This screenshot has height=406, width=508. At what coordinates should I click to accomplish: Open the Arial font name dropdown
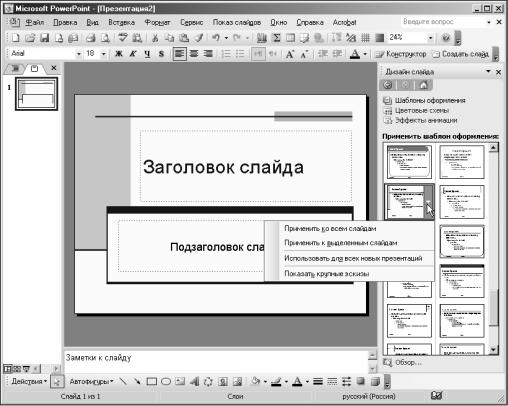coord(79,54)
